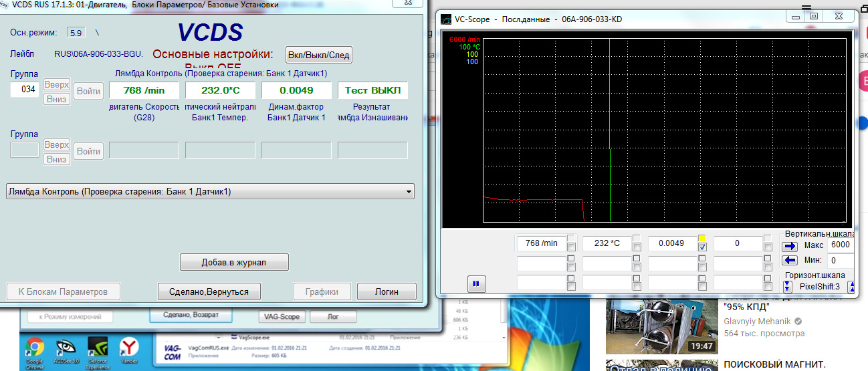This screenshot has height=371, width=868.
Task: Click the Вкл/Выкл/След button
Action: point(318,55)
